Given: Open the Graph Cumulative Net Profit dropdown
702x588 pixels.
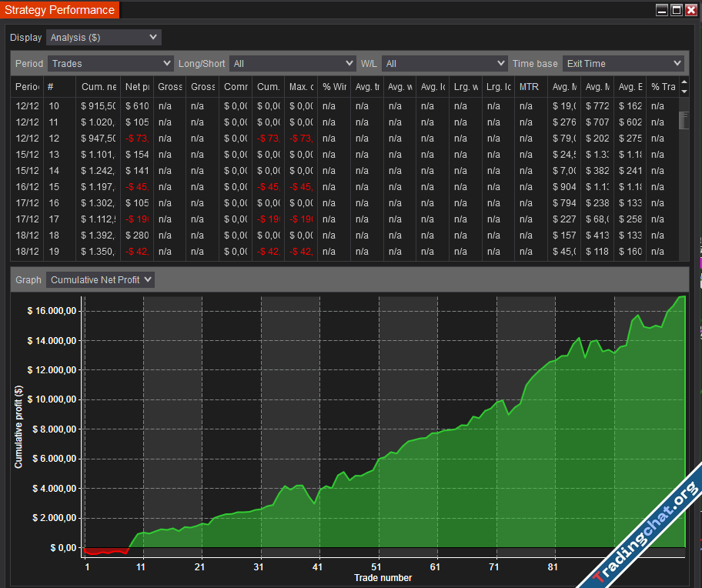Looking at the screenshot, I should tap(100, 280).
